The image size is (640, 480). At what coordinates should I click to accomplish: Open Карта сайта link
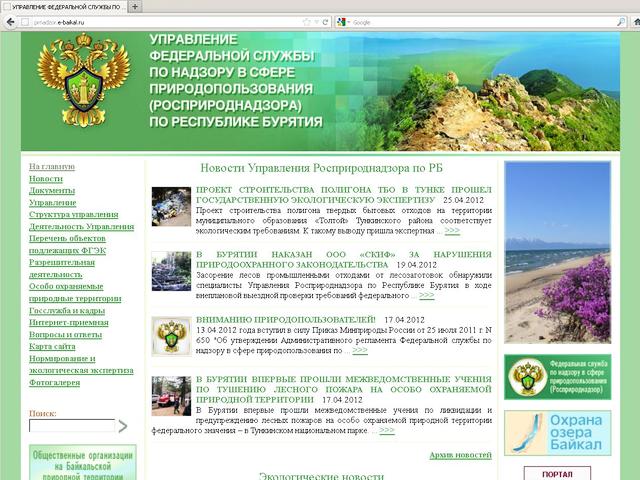[x=52, y=347]
